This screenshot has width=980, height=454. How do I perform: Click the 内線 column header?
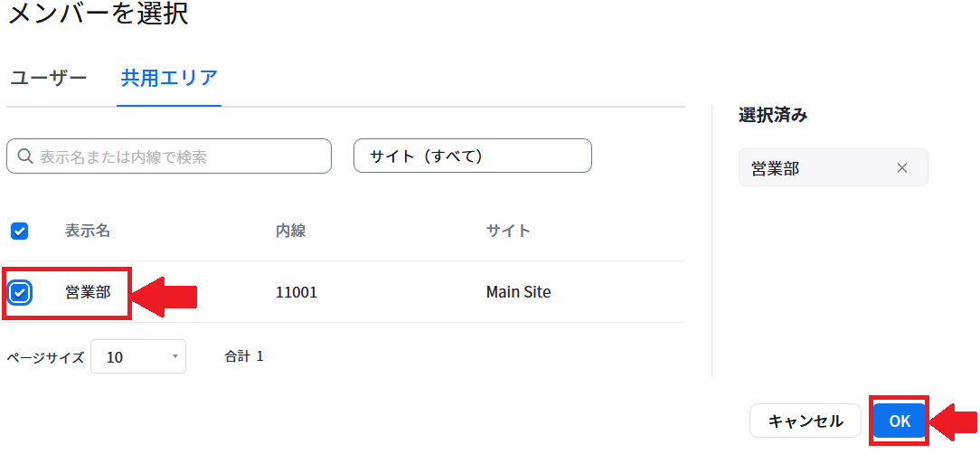pyautogui.click(x=290, y=231)
